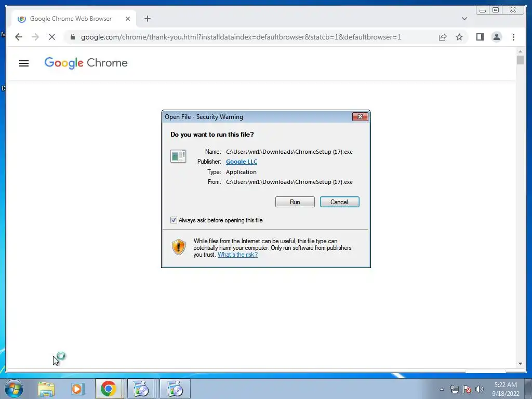Open the Windows Start menu
Image resolution: width=532 pixels, height=399 pixels.
coord(14,389)
